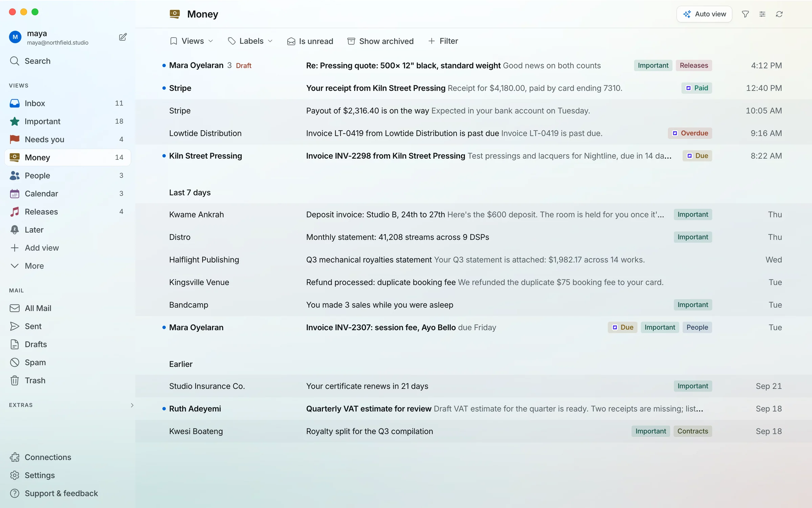Open the Drafts folder

tap(68, 344)
